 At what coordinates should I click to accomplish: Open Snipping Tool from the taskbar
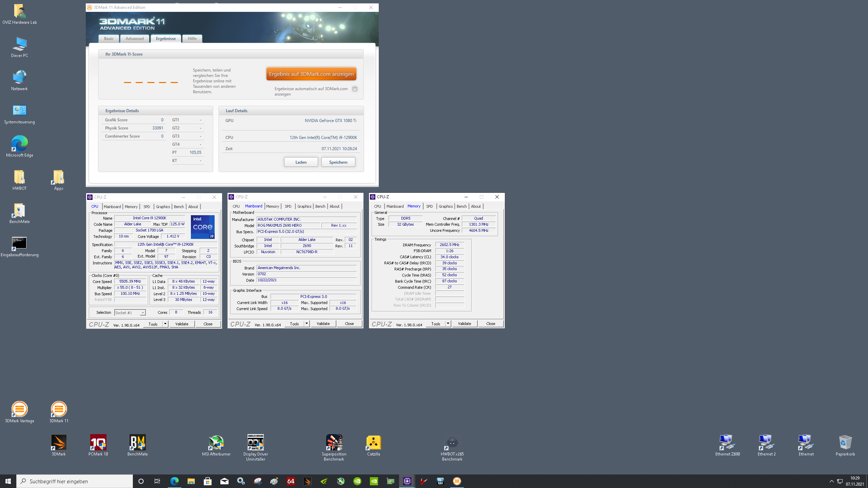[257, 481]
